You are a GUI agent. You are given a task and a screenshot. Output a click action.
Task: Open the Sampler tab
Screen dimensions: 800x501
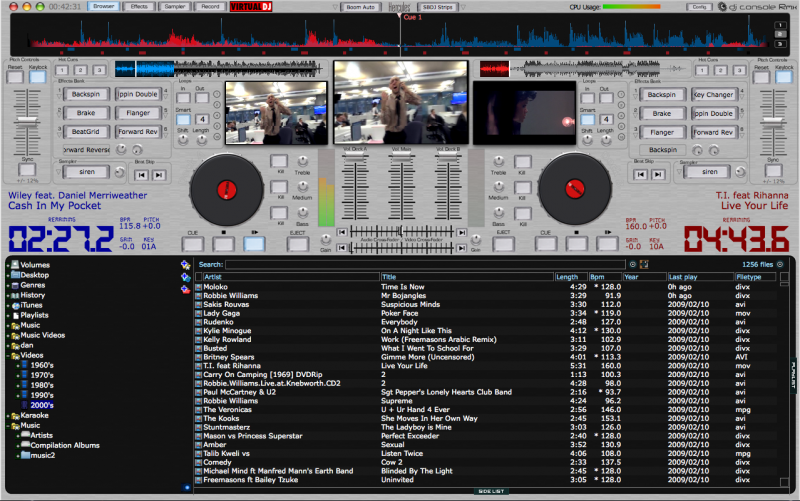174,6
